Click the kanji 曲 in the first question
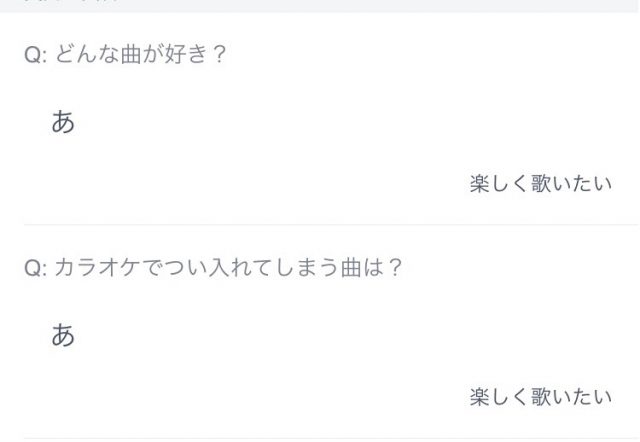 coord(131,54)
